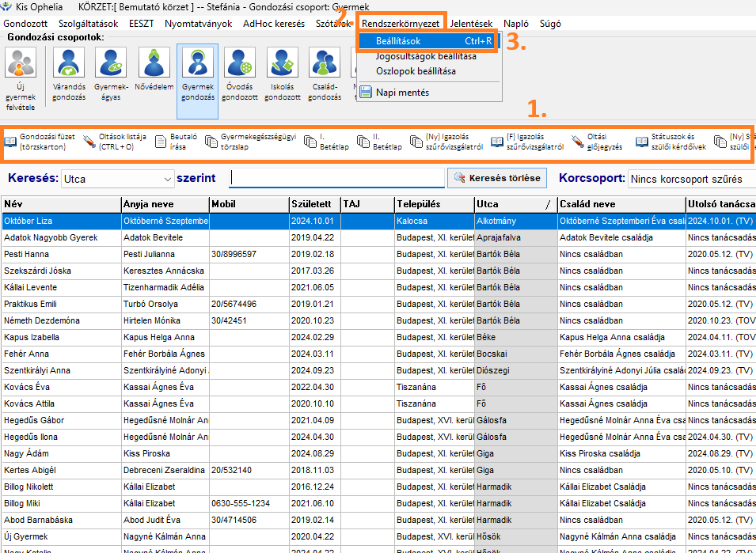Click into the search text field
This screenshot has height=553, width=756.
[x=336, y=179]
